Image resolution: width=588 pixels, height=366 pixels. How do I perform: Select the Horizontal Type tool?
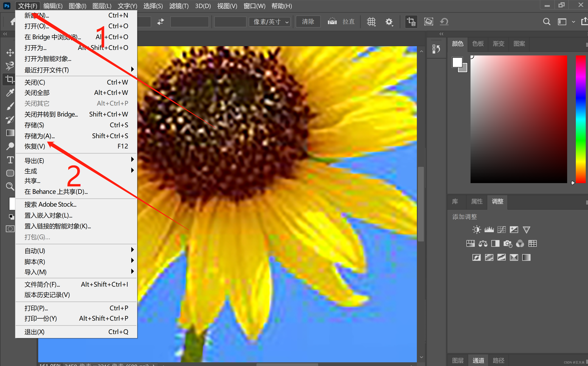(x=10, y=160)
